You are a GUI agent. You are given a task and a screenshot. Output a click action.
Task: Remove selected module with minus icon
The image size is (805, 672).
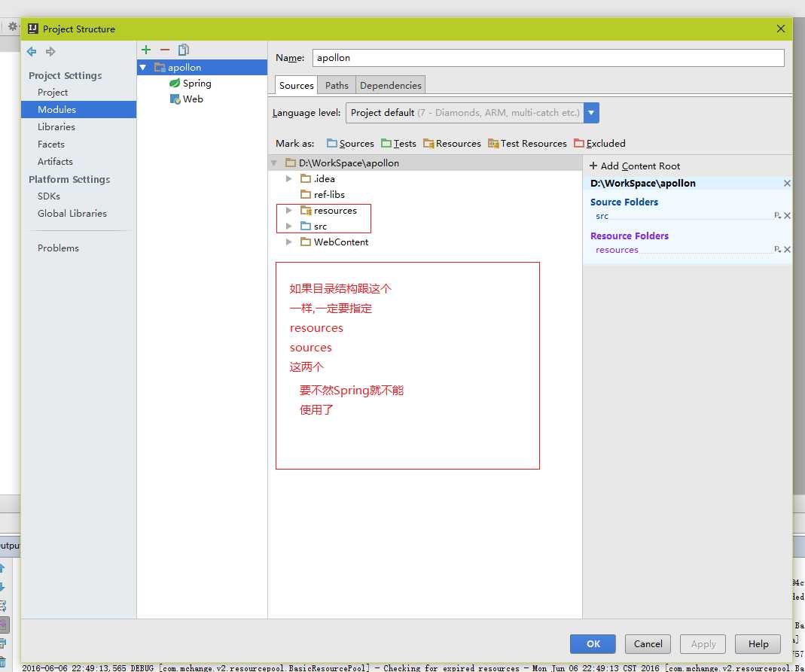click(x=165, y=50)
